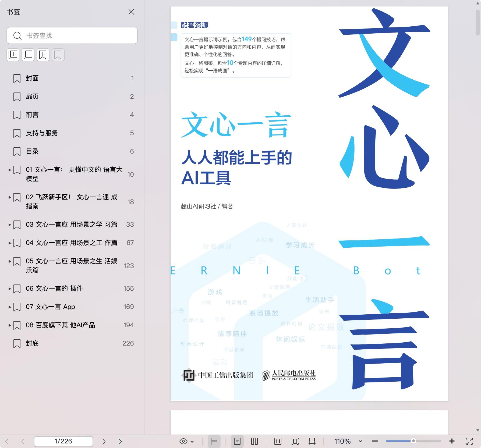
Task: Click bookmark icon beside 前言
Action: click(17, 115)
